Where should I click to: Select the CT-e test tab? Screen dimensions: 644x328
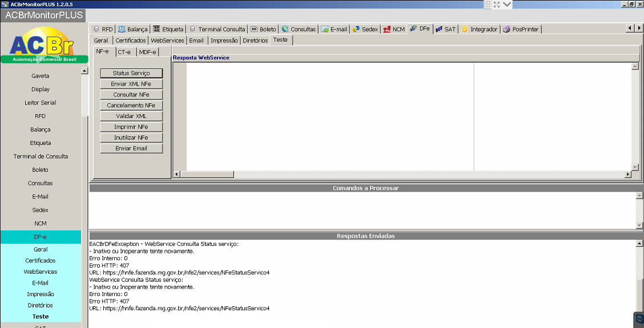[x=124, y=52]
